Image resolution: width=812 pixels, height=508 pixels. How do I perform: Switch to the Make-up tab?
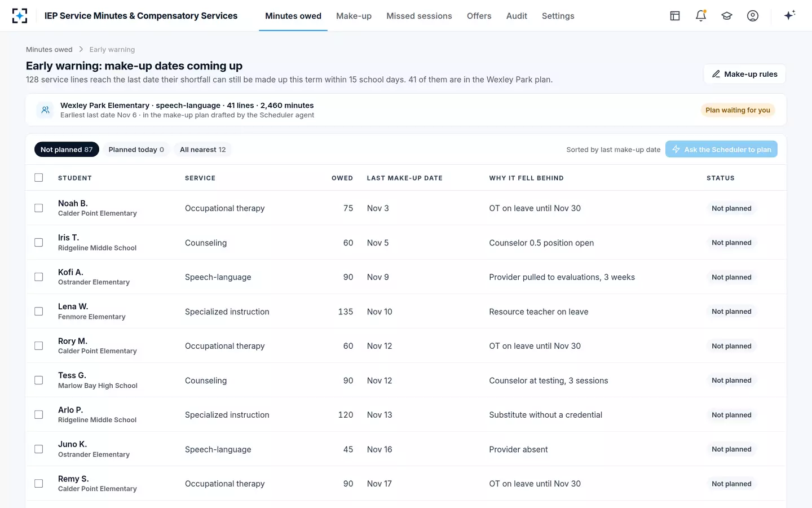[x=354, y=16]
